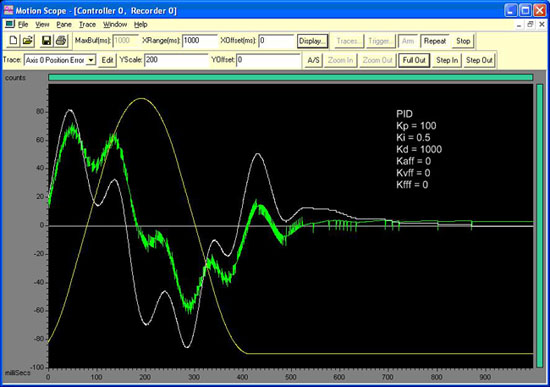The height and width of the screenshot is (387, 550).
Task: Open the Trace menu
Action: 87,25
